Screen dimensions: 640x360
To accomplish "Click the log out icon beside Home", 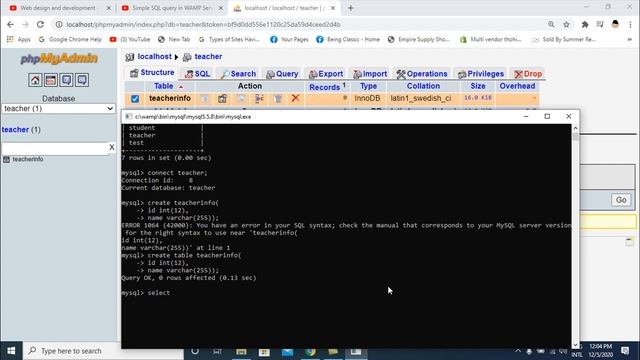I will coord(51,80).
